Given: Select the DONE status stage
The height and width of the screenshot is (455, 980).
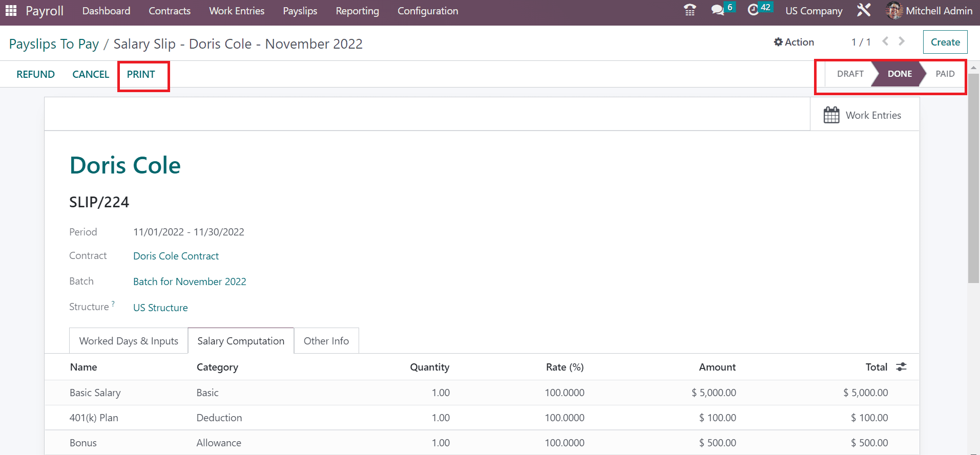Looking at the screenshot, I should pyautogui.click(x=900, y=74).
